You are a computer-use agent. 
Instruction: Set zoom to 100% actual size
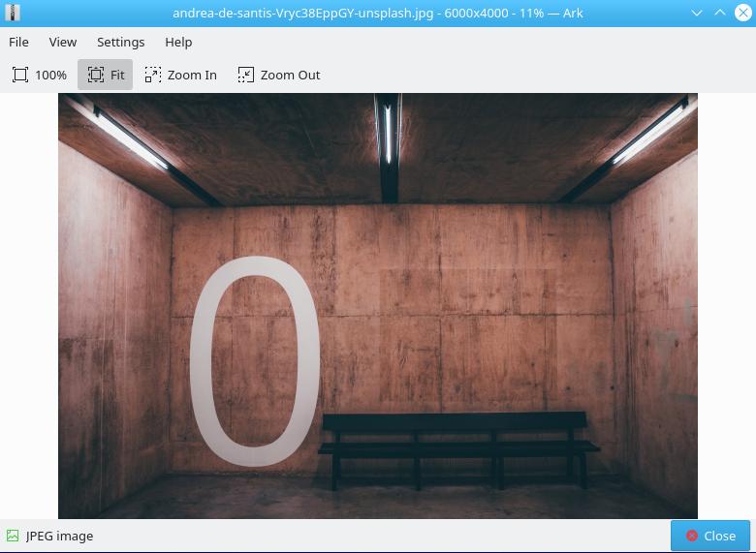click(40, 75)
